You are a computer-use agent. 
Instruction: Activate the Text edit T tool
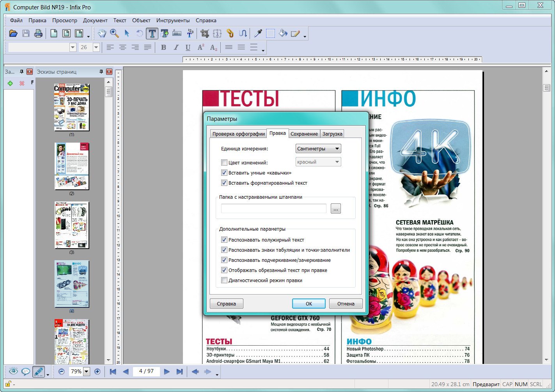pyautogui.click(x=152, y=34)
